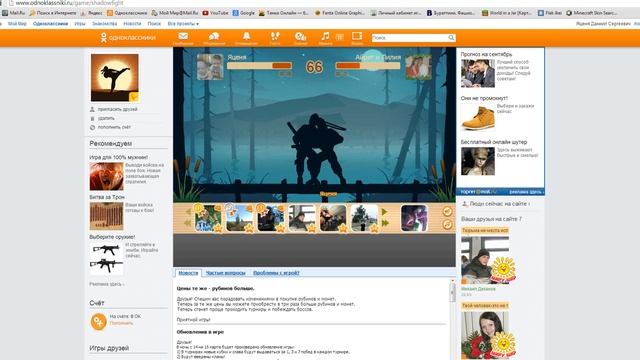Open the Видео screen icon
The height and width of the screenshot is (360, 640).
click(x=357, y=36)
